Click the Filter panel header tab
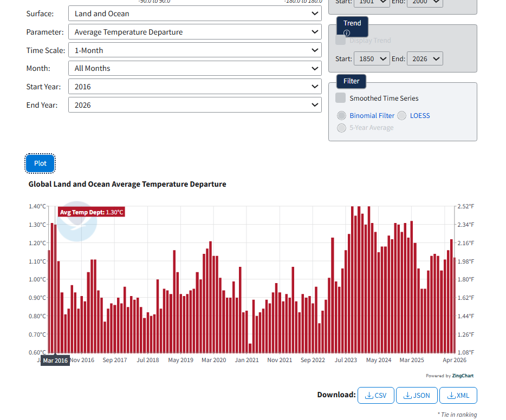506x420 pixels. click(351, 81)
